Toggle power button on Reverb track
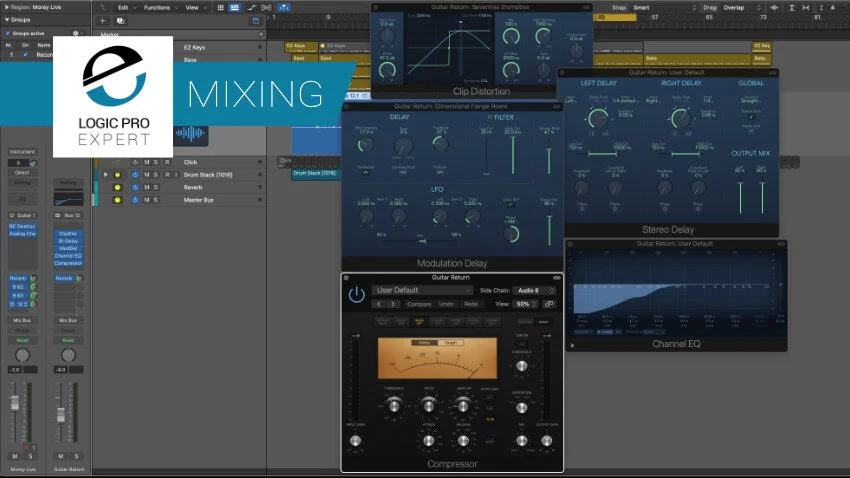 click(135, 187)
